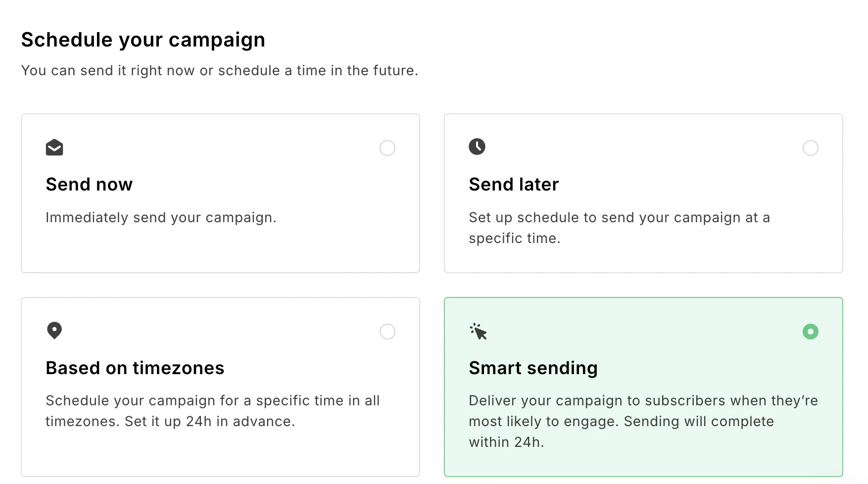Click the envelope icon for Send now
The width and height of the screenshot is (868, 484).
click(54, 147)
